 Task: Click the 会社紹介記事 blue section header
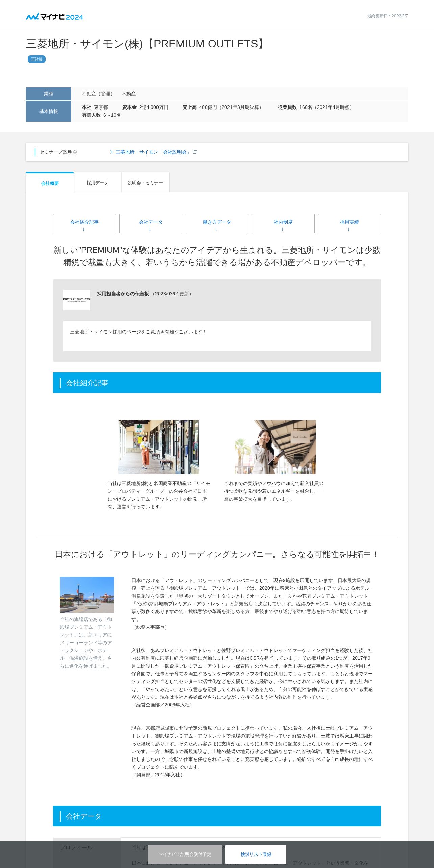point(217,383)
